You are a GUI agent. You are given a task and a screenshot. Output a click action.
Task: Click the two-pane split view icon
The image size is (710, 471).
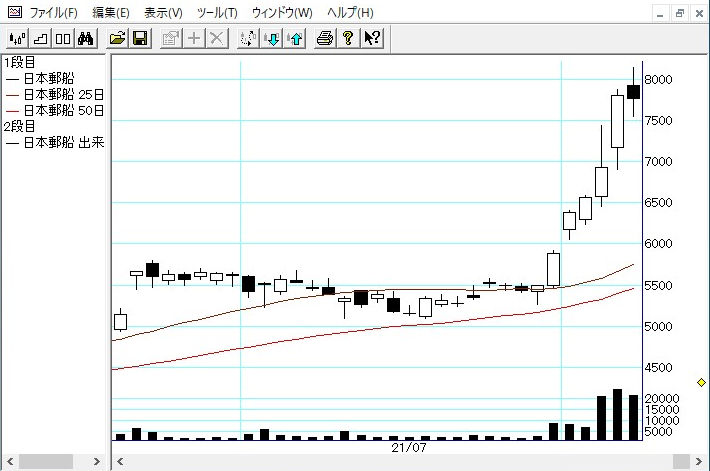(62, 39)
